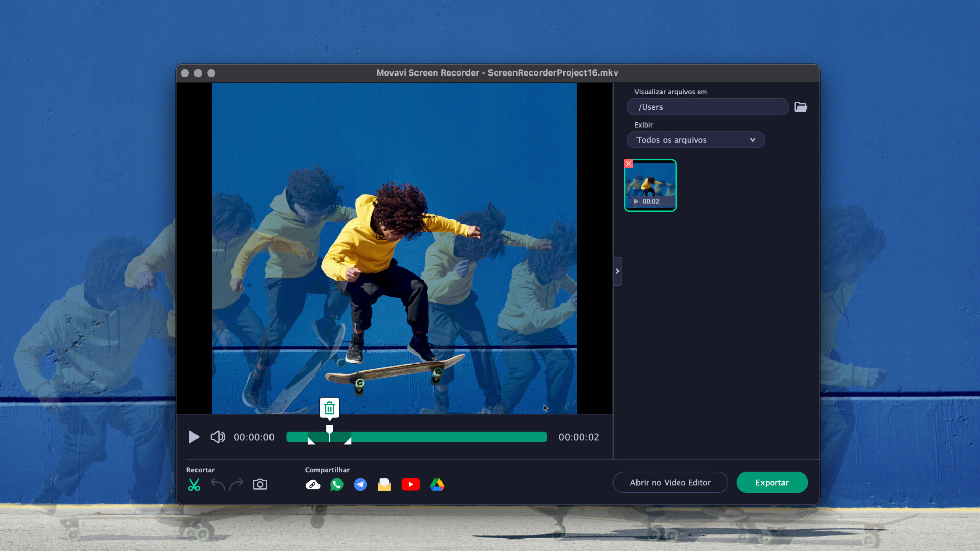Share to Telegram
This screenshot has height=551, width=980.
pyautogui.click(x=360, y=484)
